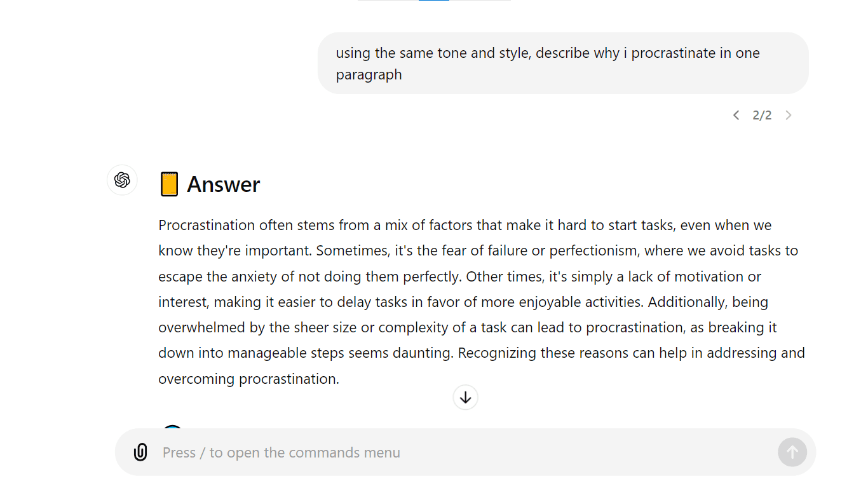Click the paperclip attach file icon
Screen dimensions: 868x488
(x=140, y=452)
